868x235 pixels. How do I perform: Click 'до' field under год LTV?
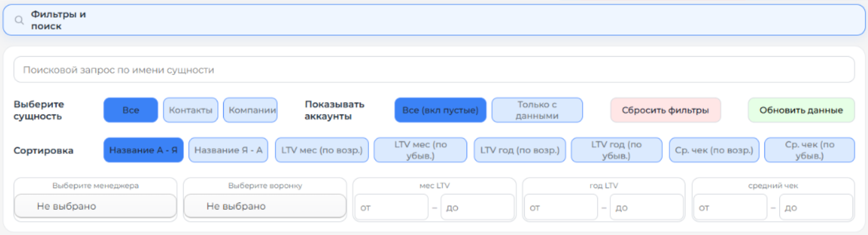click(x=647, y=207)
